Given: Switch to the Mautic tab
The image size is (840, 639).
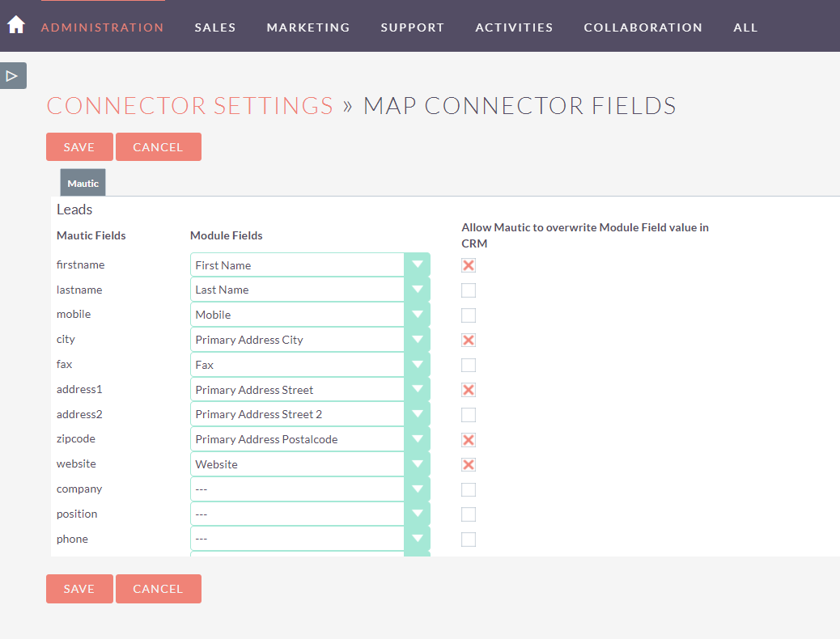Looking at the screenshot, I should click(x=83, y=184).
